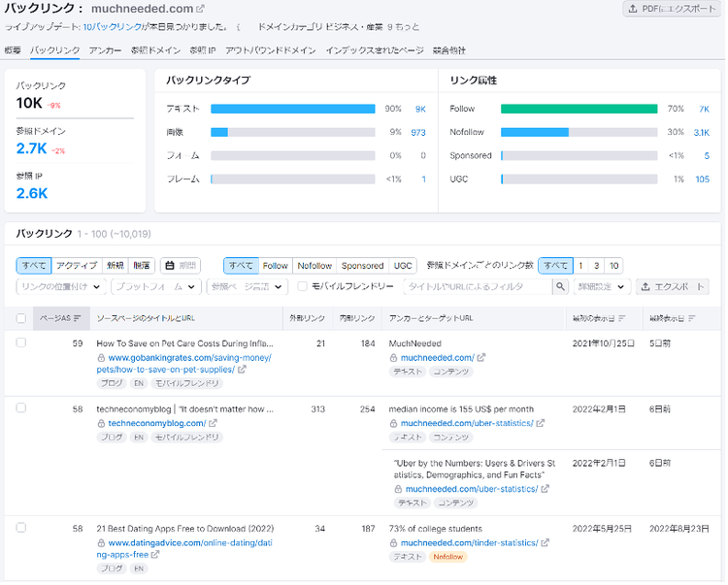728x585 pixels.
Task: Open www.gobankingrates.com saving-money link
Action: tap(183, 364)
